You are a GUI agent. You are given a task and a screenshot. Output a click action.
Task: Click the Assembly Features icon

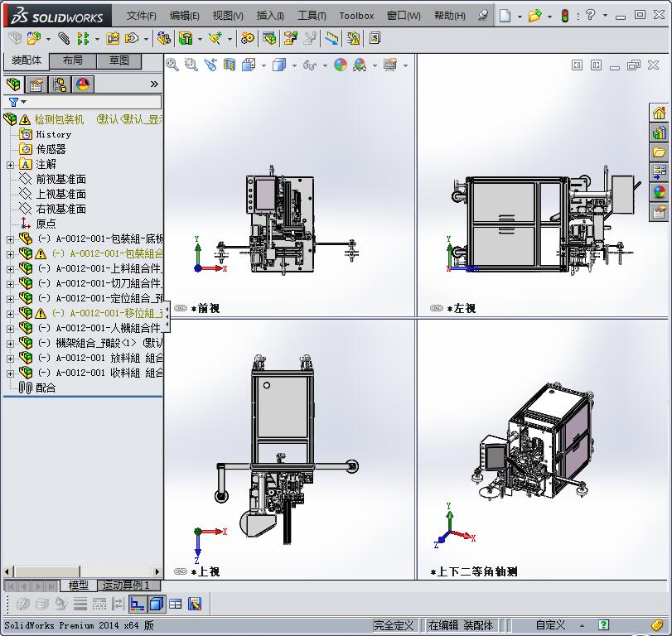point(186,39)
